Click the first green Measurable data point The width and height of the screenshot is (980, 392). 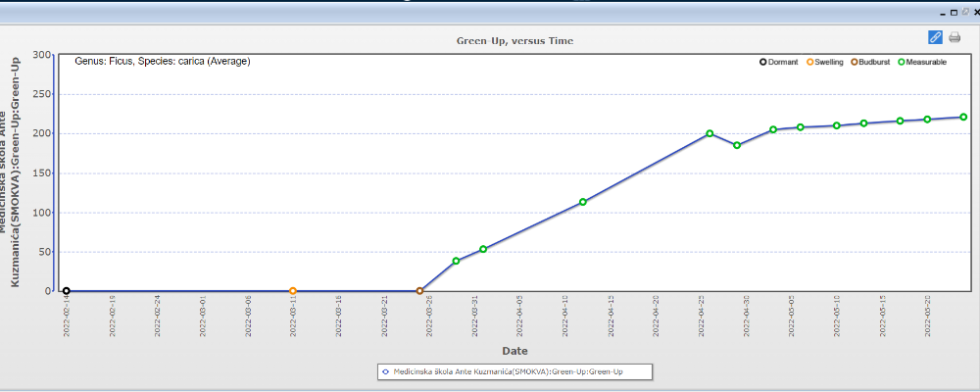456,261
